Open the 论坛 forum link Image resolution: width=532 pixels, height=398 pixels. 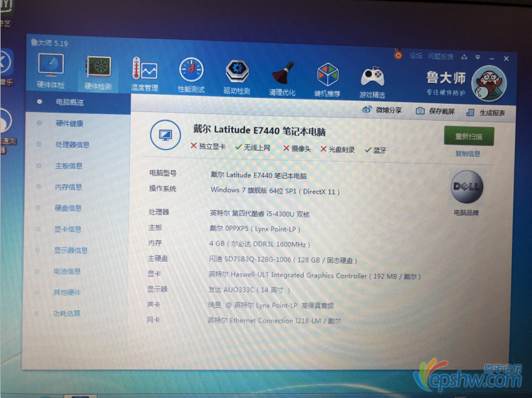pos(416,56)
